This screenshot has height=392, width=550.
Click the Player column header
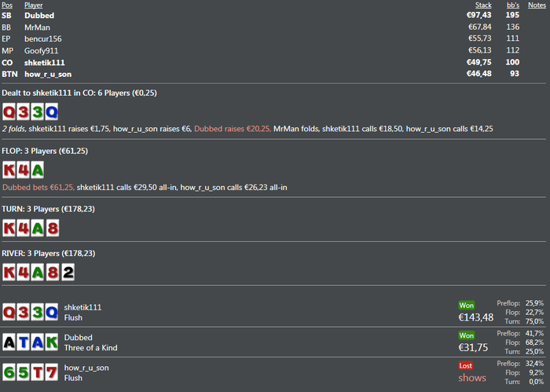33,5
